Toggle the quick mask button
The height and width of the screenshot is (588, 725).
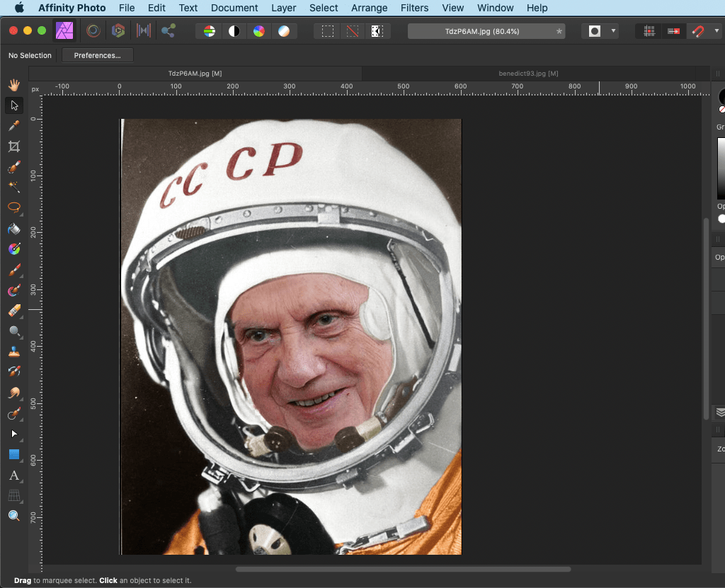tap(595, 31)
